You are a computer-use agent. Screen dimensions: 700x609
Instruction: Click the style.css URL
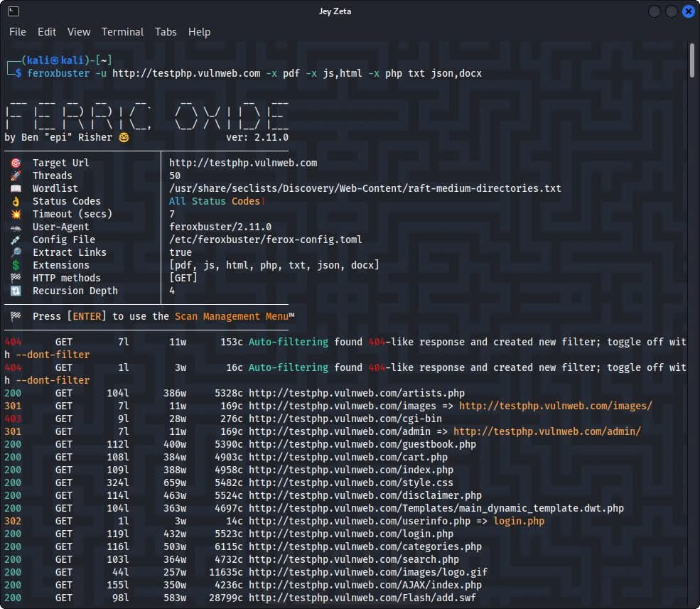(x=351, y=483)
